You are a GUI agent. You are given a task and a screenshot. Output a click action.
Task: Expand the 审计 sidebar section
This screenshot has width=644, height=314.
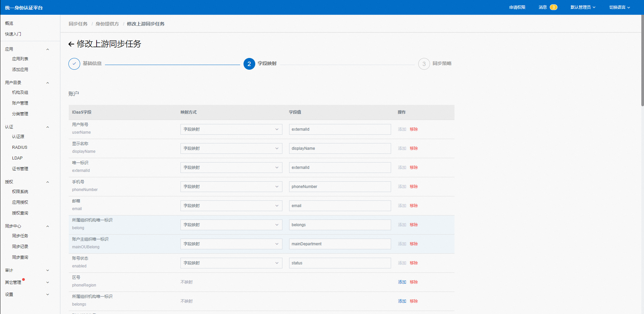48,270
